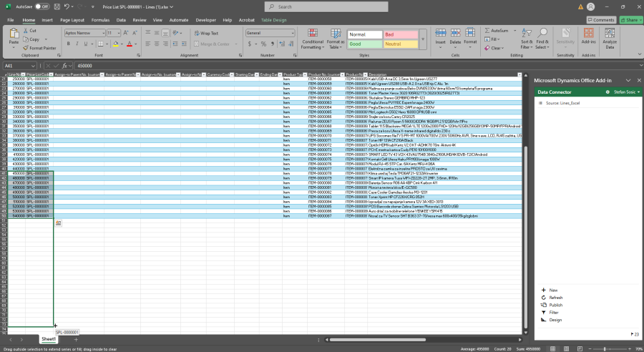Apply percent style format
Viewport: 644px width, 352px height.
[x=263, y=44]
